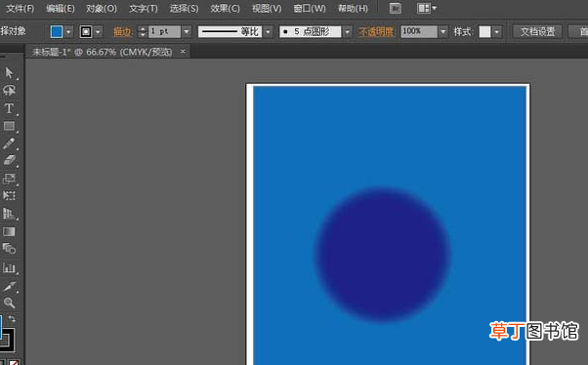
Task: Open the 窗口(W) menu
Action: [310, 8]
